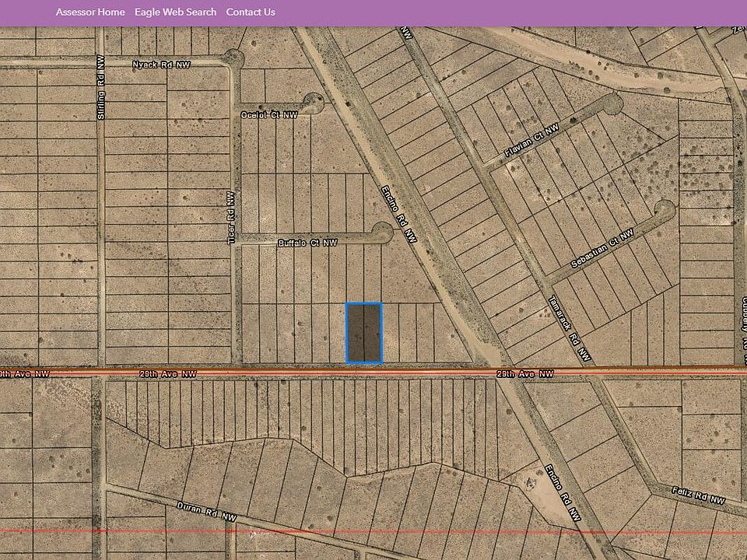Click the Stirling Rd NW label

(x=100, y=87)
